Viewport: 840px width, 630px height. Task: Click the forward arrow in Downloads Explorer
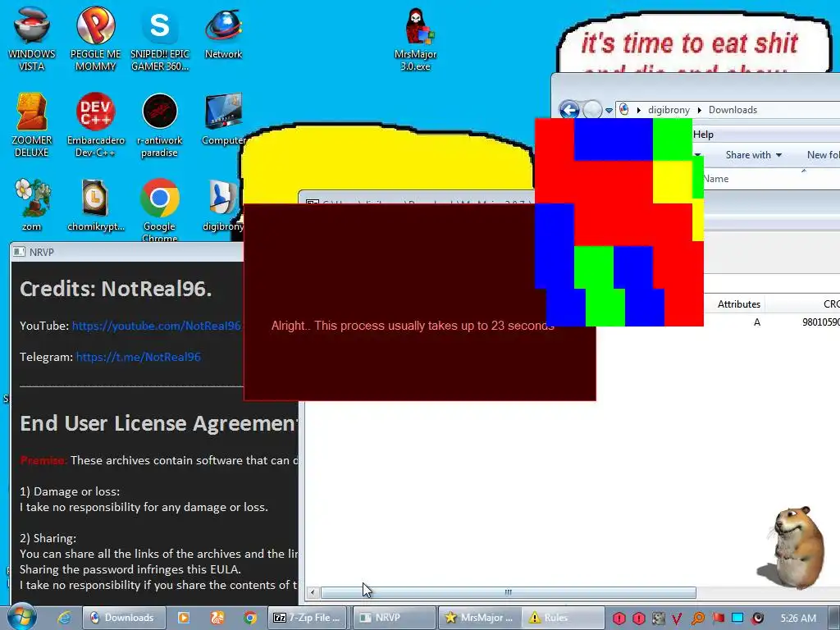pyautogui.click(x=592, y=110)
